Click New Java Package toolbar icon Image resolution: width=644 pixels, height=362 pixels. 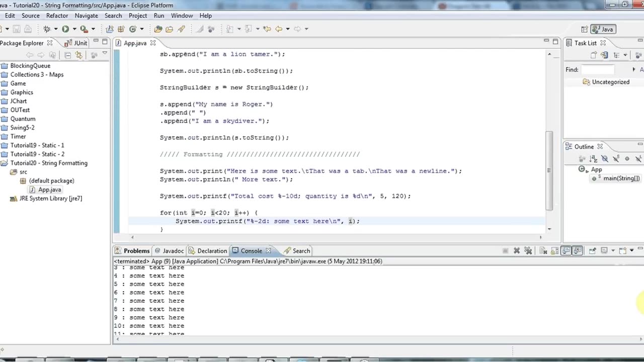click(121, 29)
